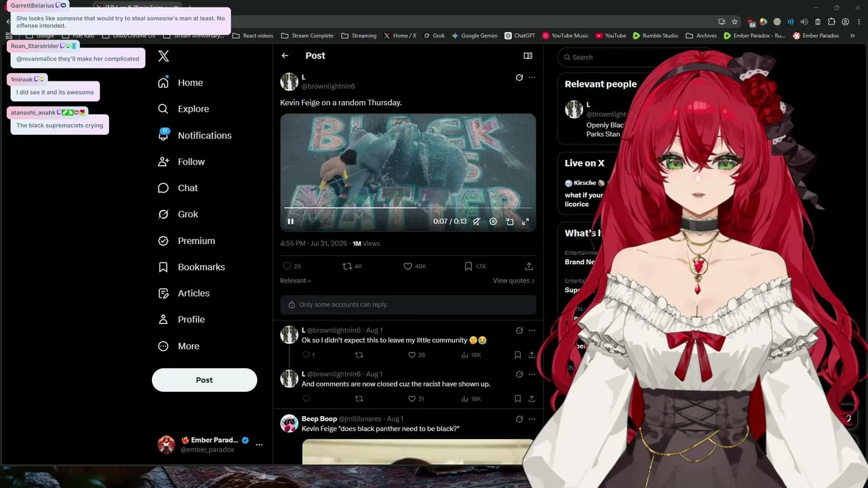The image size is (868, 488).
Task: Reply to the "little community" post
Action: click(309, 355)
